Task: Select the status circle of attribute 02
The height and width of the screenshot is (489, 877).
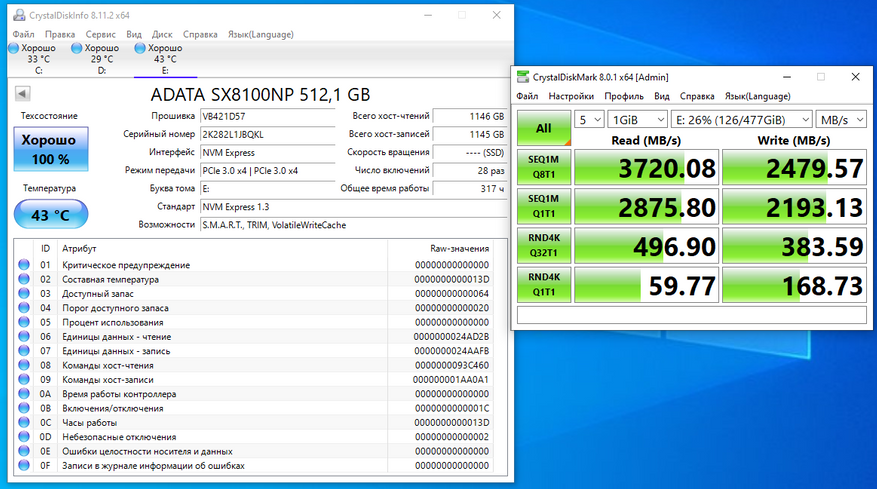Action: tap(23, 279)
